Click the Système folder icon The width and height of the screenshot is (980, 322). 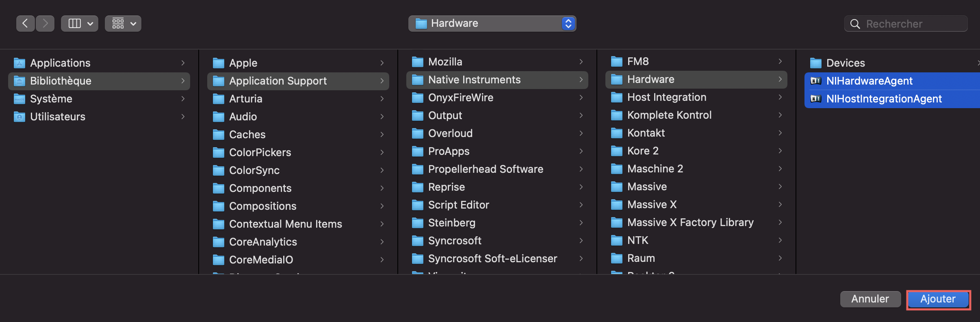point(20,99)
